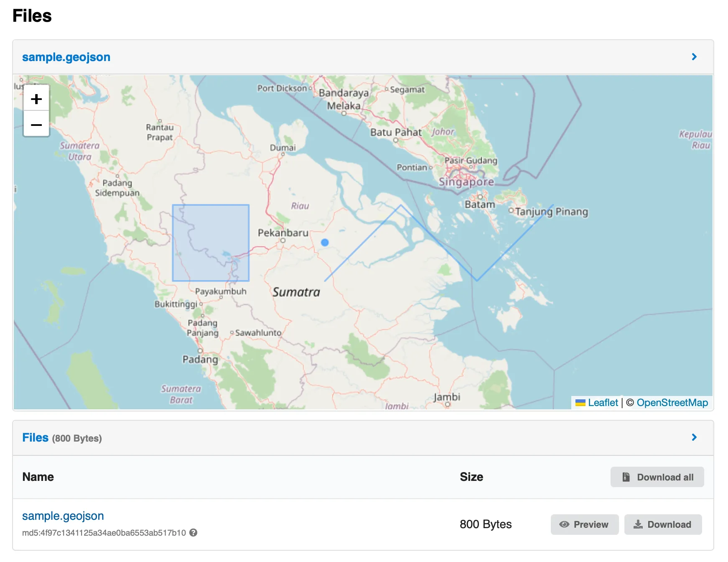Open sample.geojson preview panel title link
Image resolution: width=728 pixels, height=562 pixels.
coord(66,57)
